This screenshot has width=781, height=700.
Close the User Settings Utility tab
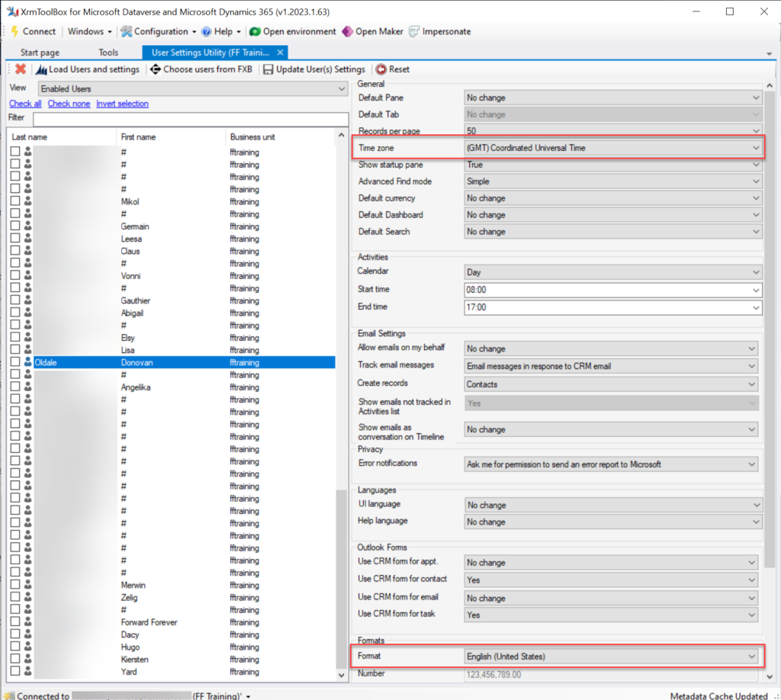point(281,53)
